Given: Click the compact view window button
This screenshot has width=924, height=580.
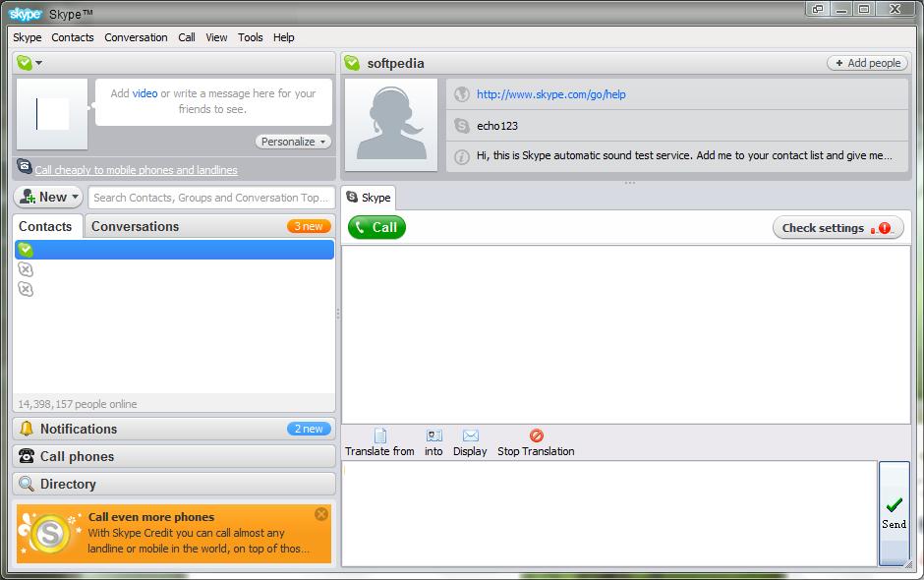Looking at the screenshot, I should point(818,9).
